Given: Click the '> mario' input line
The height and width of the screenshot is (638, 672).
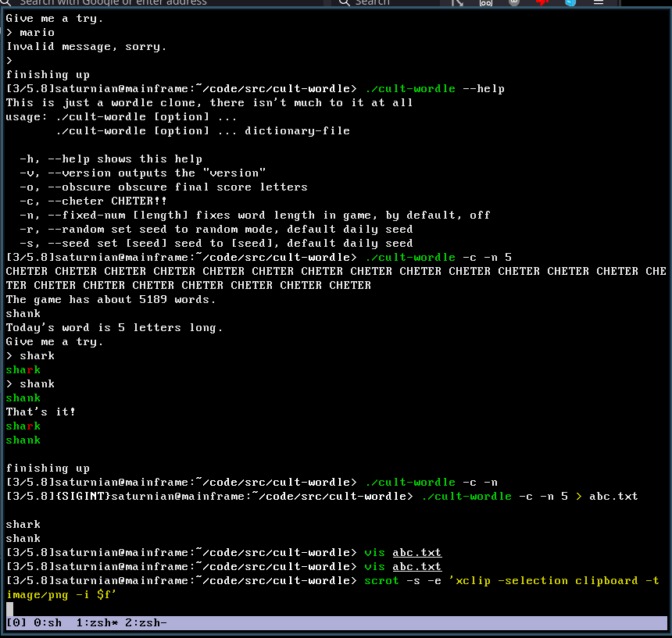Looking at the screenshot, I should tap(30, 33).
